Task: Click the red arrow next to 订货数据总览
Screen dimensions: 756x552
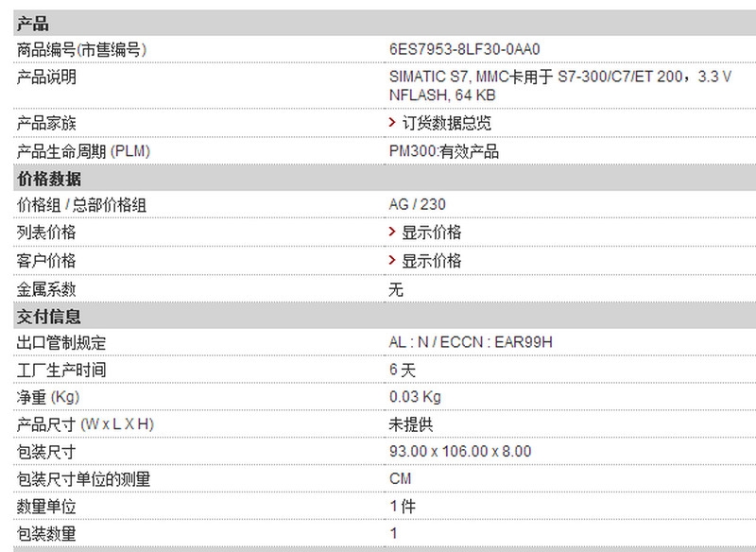Action: [392, 123]
